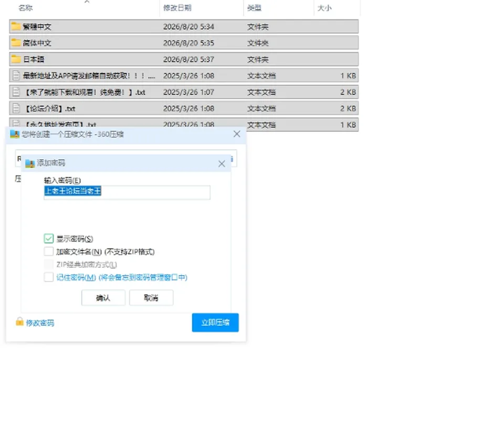Click the file icon beside 最新地址及APP请发邮箱自动获取
The image size is (504, 438).
tap(16, 76)
